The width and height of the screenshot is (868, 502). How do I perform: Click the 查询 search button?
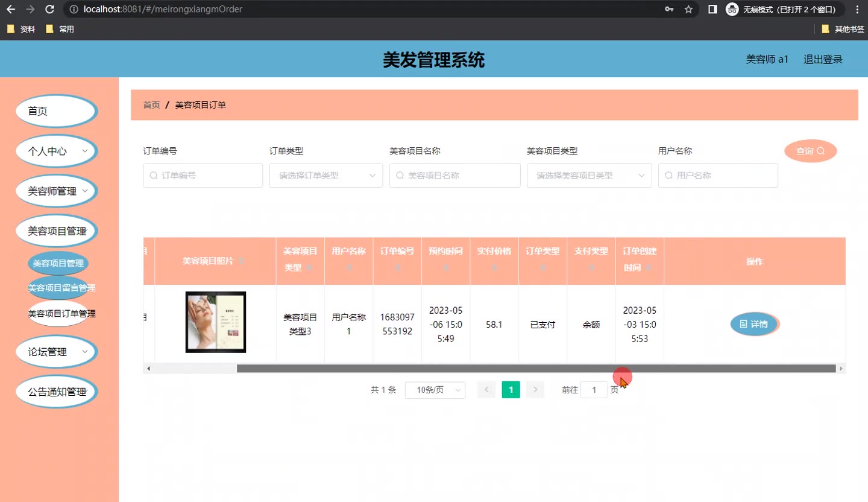810,151
